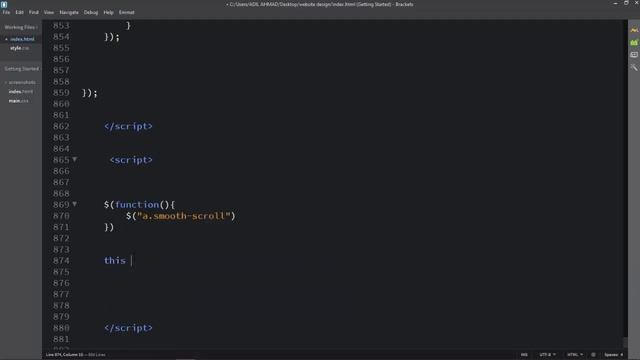Select index.html in Working Files

22,39
